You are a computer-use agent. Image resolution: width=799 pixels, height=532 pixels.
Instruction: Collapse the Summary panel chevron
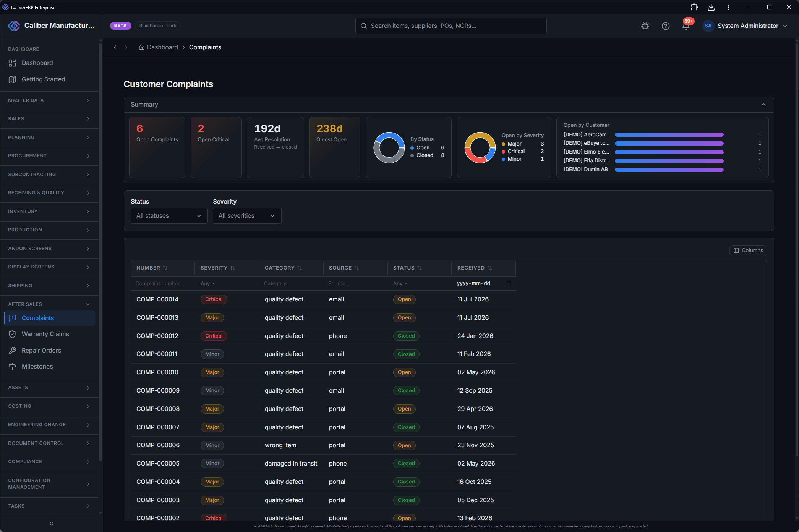click(x=763, y=105)
